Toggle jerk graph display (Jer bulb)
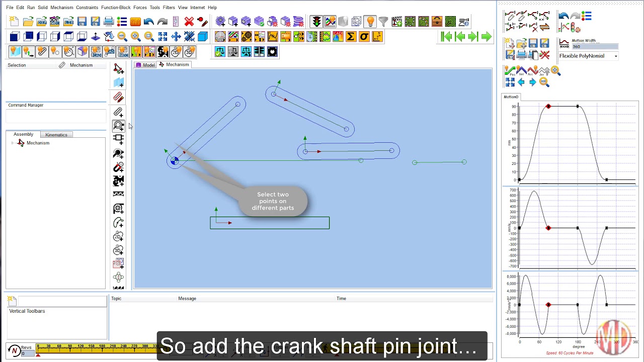 coord(543,71)
